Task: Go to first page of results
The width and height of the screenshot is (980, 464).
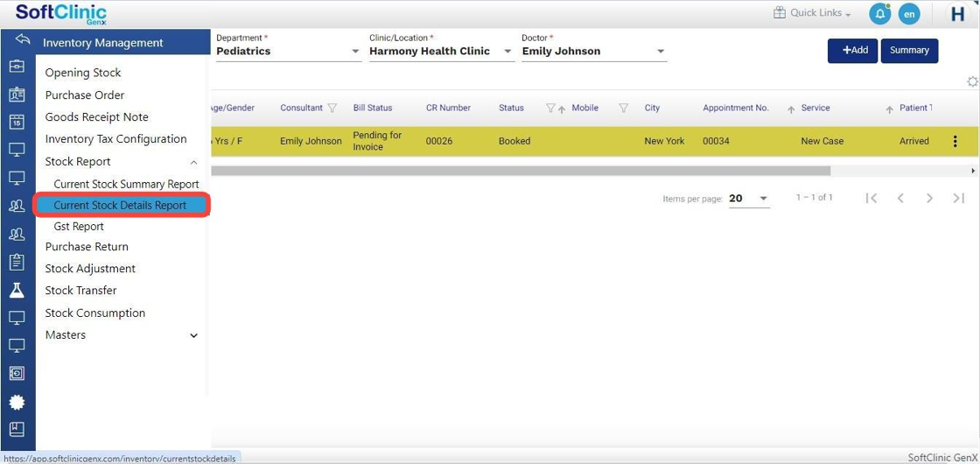Action: 871,198
